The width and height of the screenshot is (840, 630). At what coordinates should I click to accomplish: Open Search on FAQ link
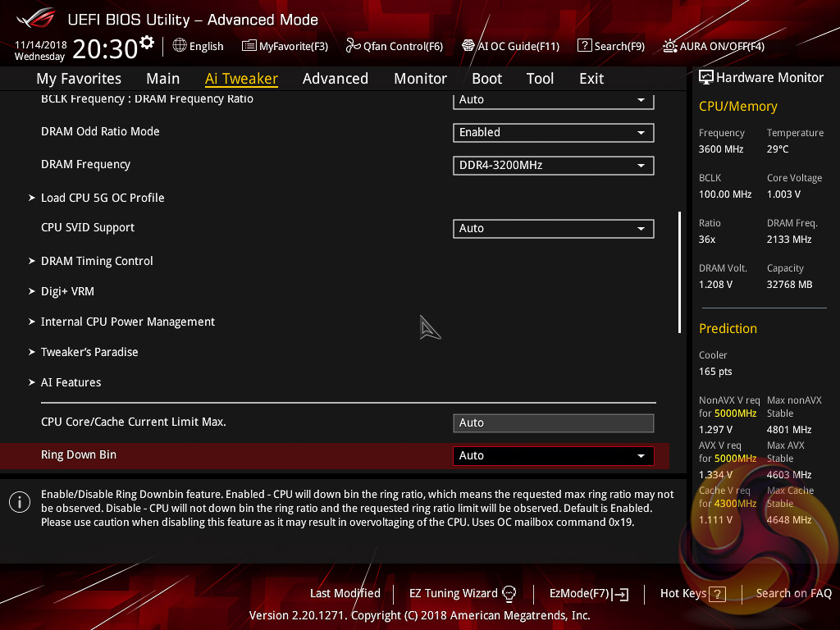[x=793, y=593]
